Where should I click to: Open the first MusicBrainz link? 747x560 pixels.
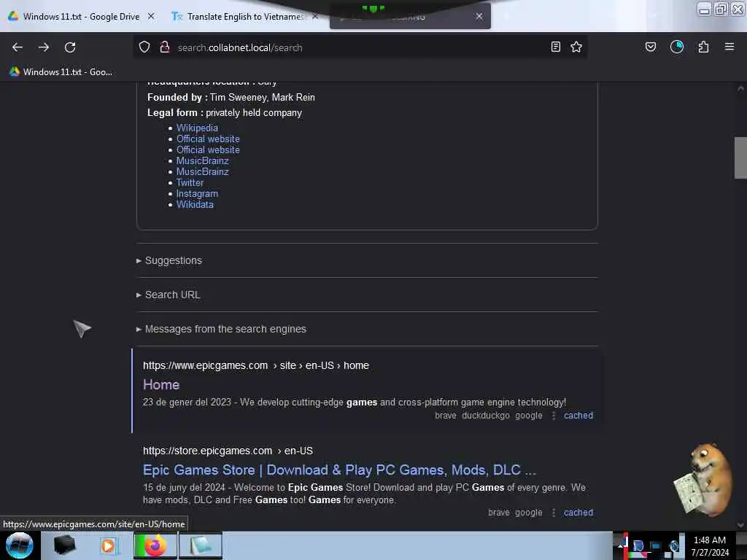pyautogui.click(x=203, y=160)
